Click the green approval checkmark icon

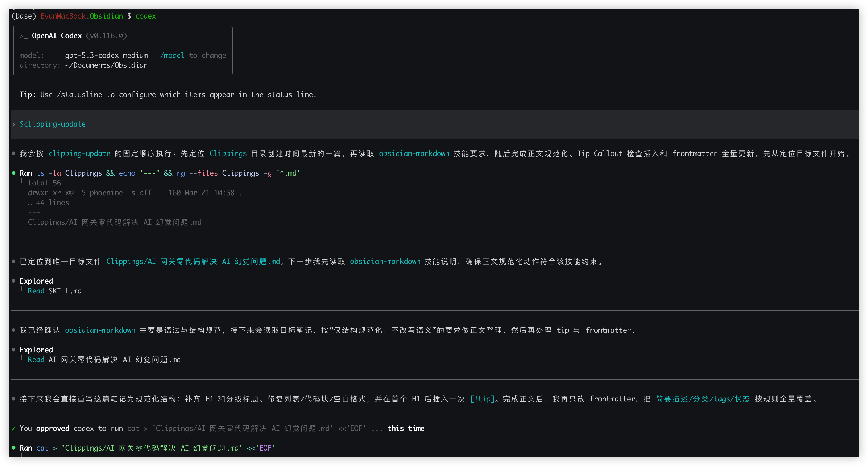pos(13,429)
